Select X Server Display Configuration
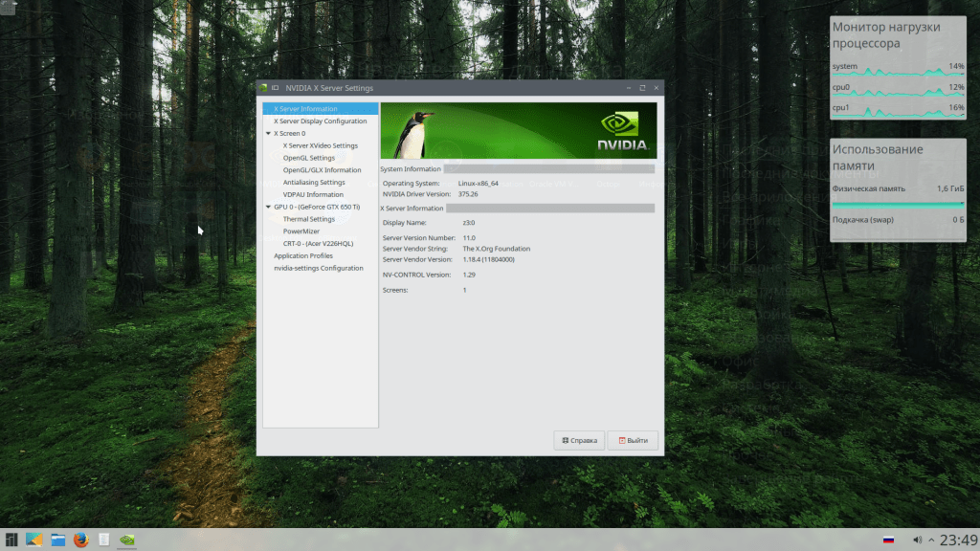Image resolution: width=980 pixels, height=551 pixels. pyautogui.click(x=320, y=121)
